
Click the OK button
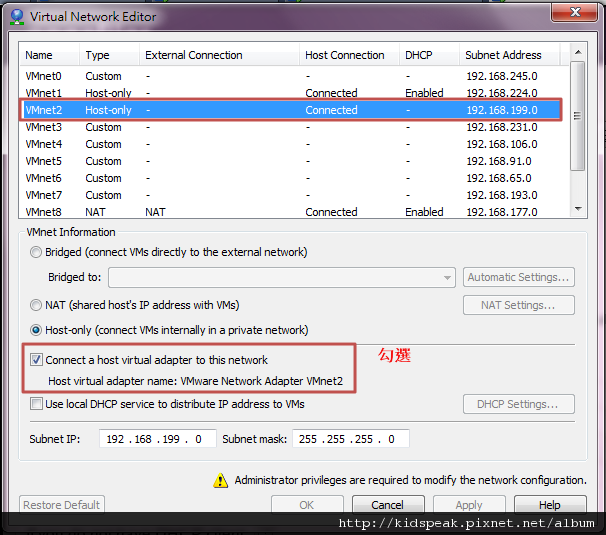(307, 505)
